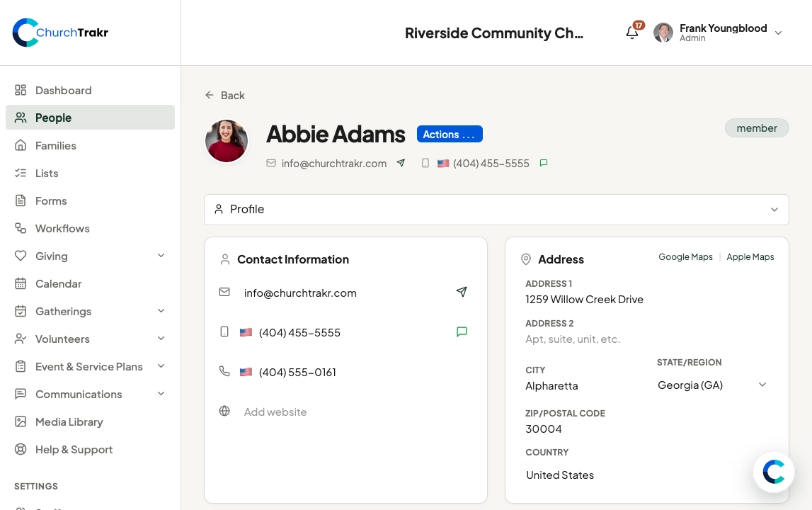The width and height of the screenshot is (812, 510).
Task: Send text message from header chat icon
Action: [x=543, y=163]
